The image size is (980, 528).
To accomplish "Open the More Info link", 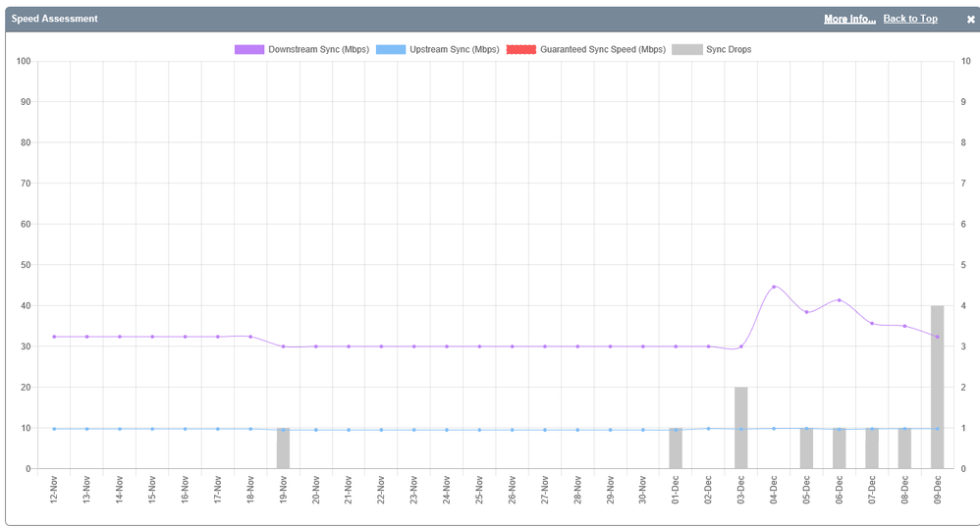I will (849, 19).
